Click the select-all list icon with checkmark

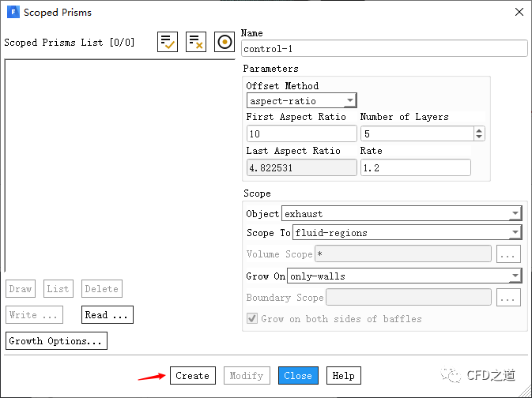pos(168,42)
